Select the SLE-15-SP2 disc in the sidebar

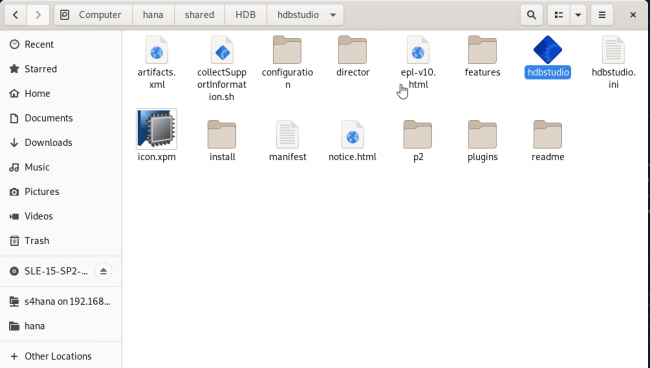pyautogui.click(x=49, y=271)
